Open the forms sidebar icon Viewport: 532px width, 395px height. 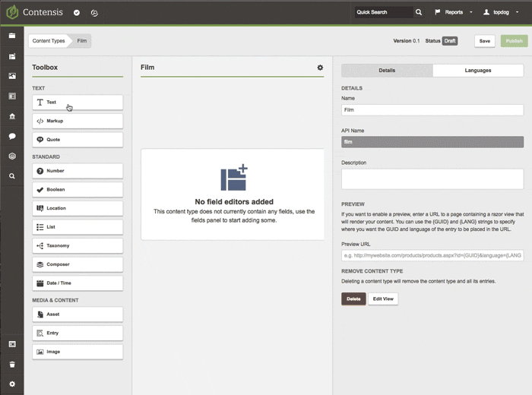coord(12,96)
